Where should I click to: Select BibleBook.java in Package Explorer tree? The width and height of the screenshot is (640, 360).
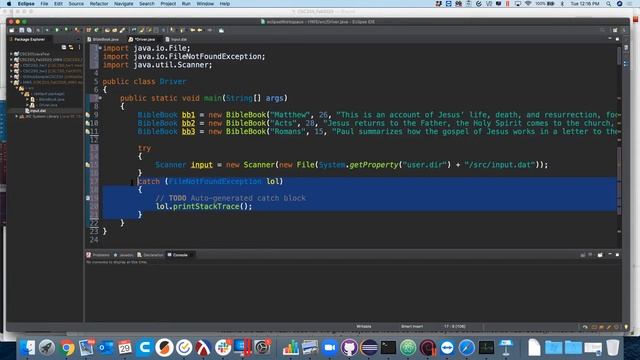[x=51, y=100]
